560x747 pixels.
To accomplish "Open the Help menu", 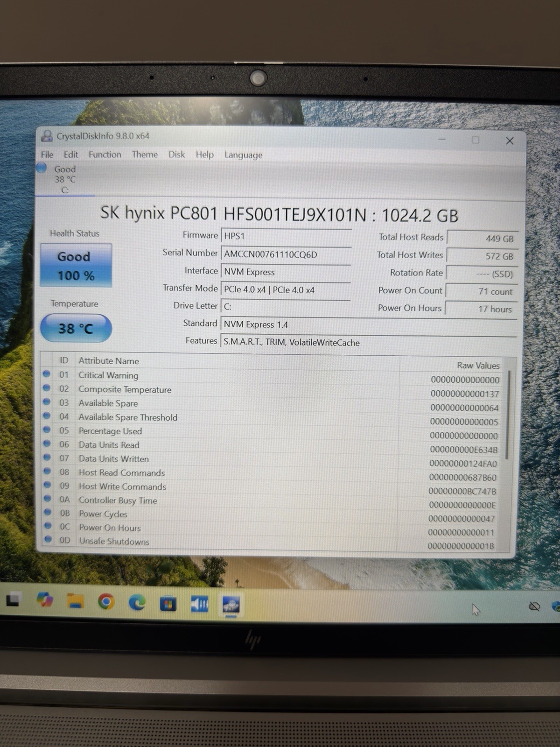I will [204, 155].
